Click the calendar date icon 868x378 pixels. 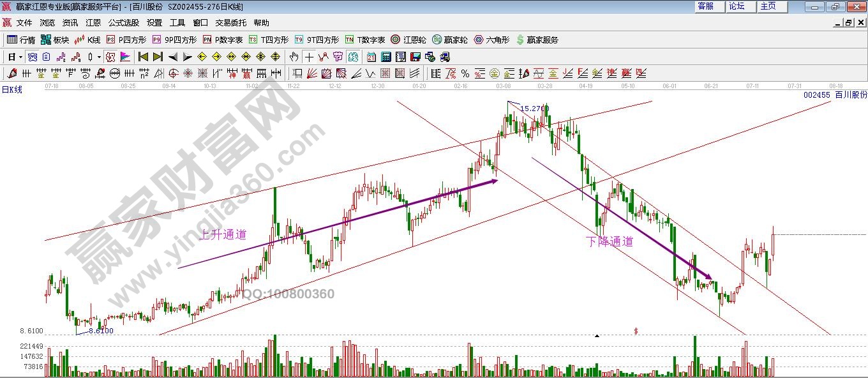click(x=371, y=57)
